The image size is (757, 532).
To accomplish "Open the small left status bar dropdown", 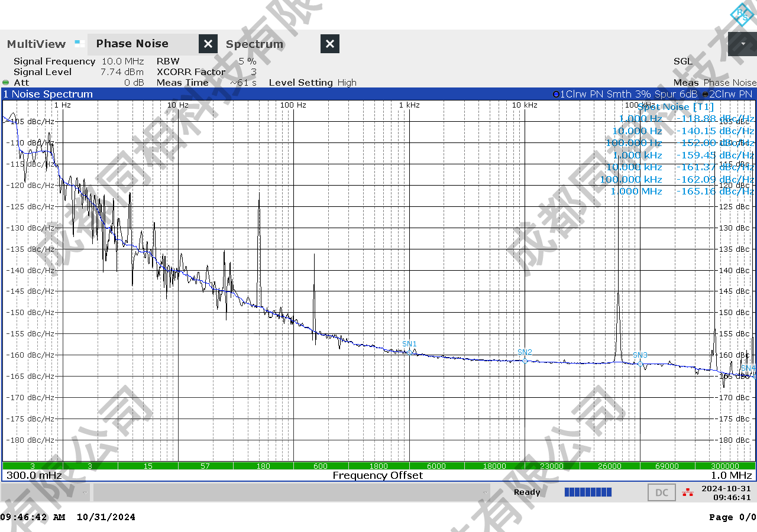I will click(x=85, y=492).
